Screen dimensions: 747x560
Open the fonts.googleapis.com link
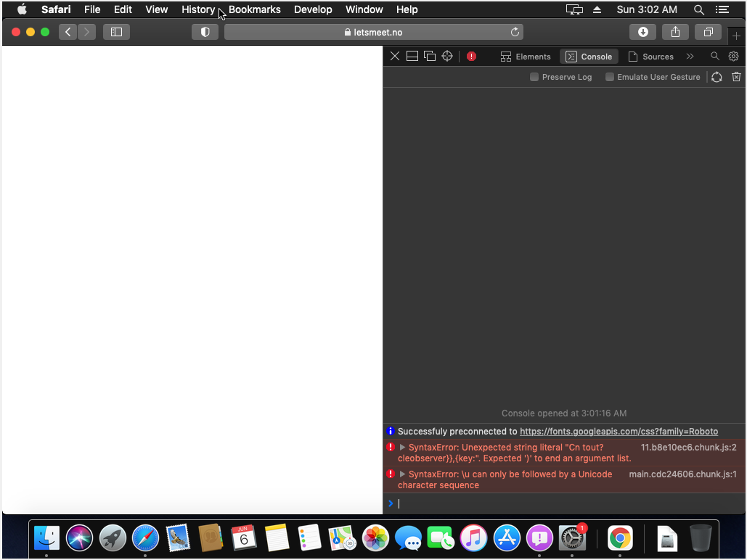point(619,432)
